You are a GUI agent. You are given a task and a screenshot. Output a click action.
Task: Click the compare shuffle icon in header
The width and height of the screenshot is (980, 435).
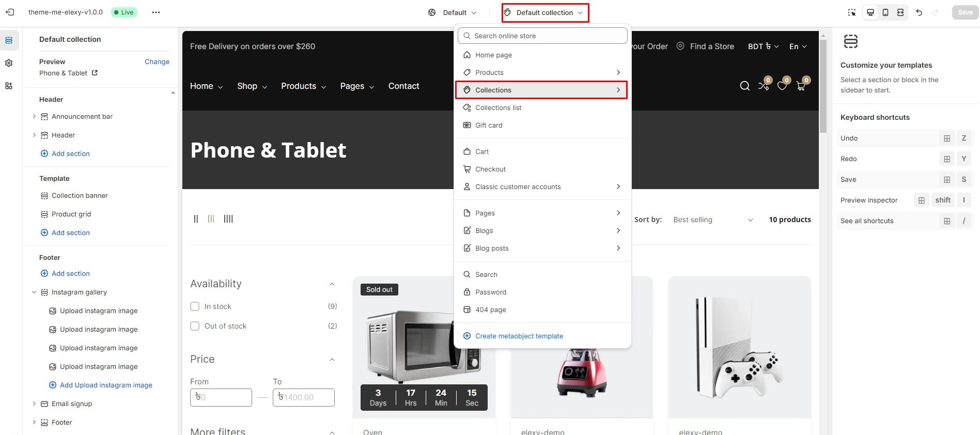764,86
